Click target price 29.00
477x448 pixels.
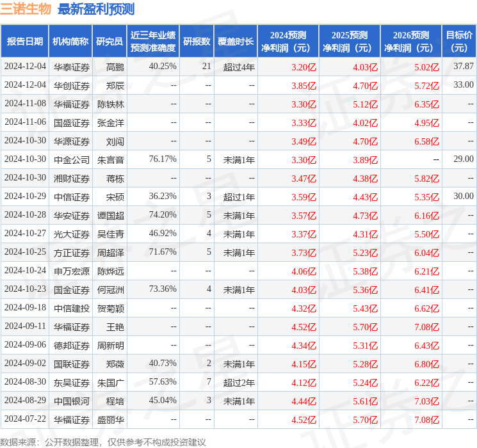(464, 159)
